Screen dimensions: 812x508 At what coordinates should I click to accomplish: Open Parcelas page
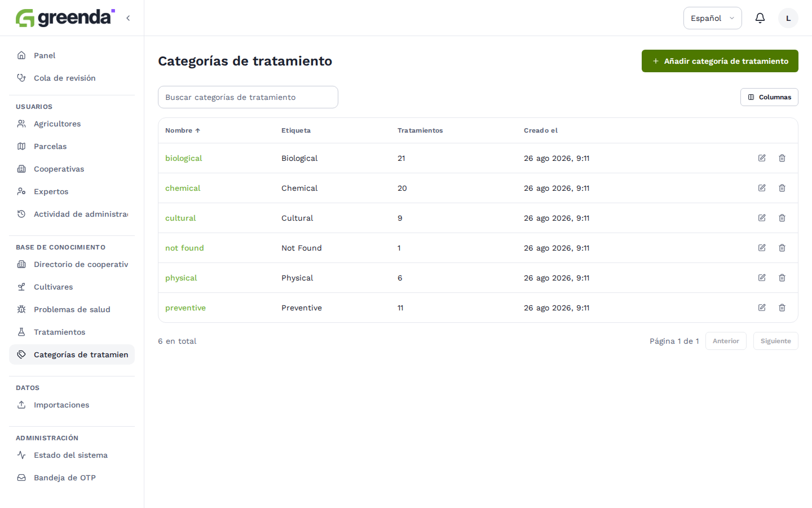72,146
